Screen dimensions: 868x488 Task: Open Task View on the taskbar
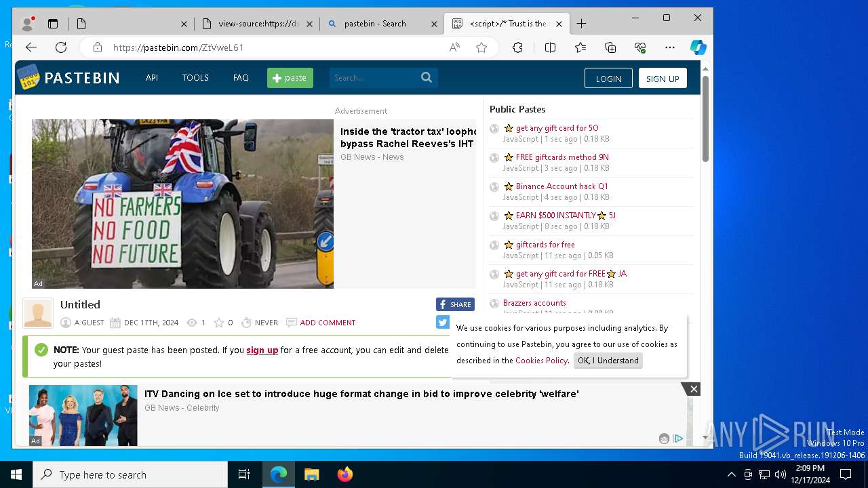[x=244, y=474]
